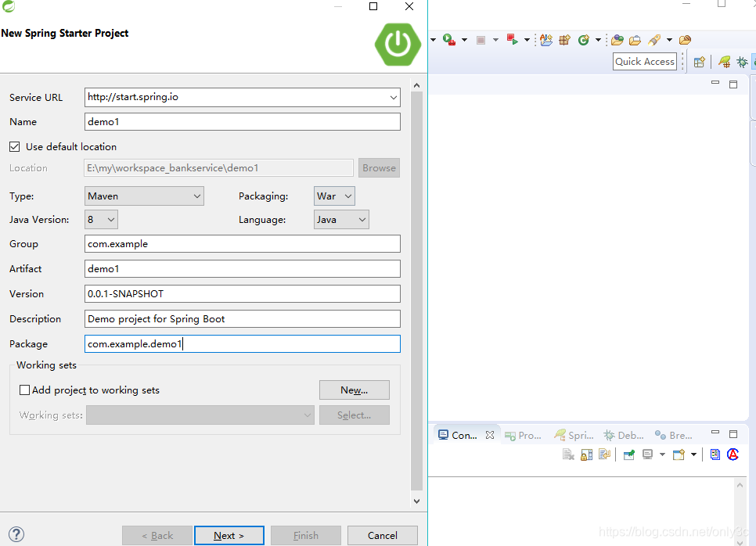Open the Service URL dropdown
The width and height of the screenshot is (756, 546).
(x=394, y=97)
